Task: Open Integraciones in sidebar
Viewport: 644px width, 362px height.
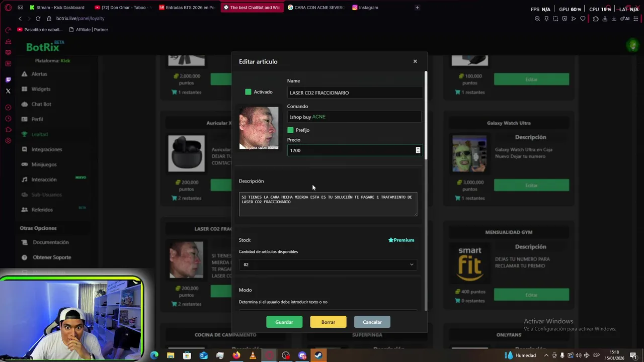Action: pos(47,149)
